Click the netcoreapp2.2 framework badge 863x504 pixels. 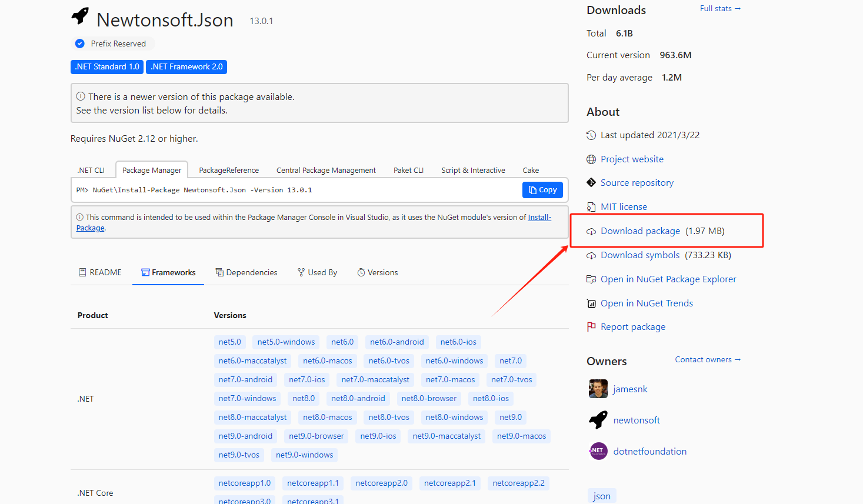pos(518,483)
